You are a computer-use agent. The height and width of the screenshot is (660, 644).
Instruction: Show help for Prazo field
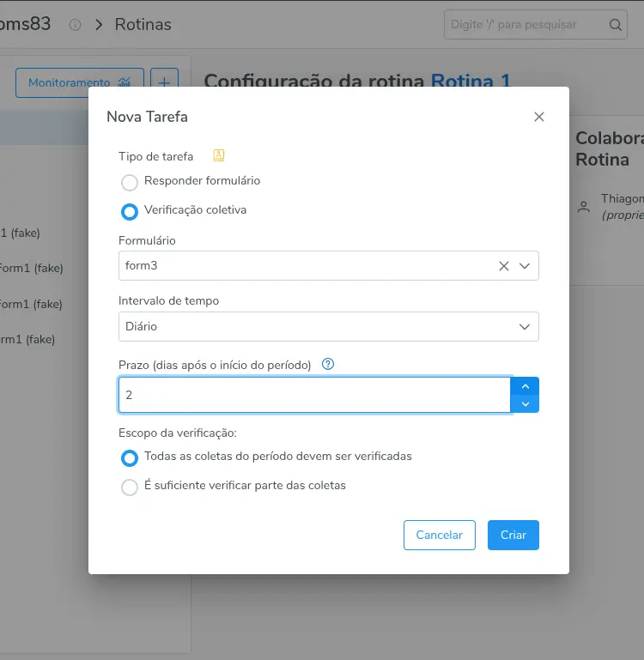pos(328,364)
